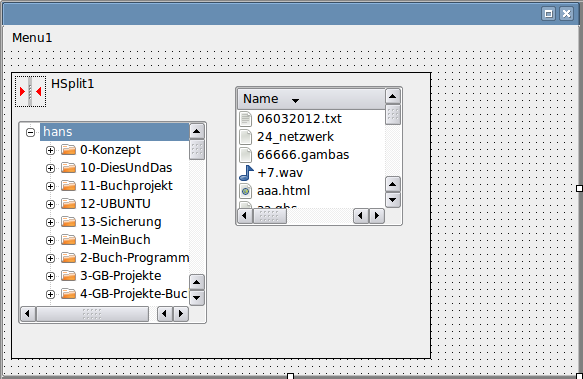Expand the 13-Sicherung folder node
Image resolution: width=583 pixels, height=379 pixels.
pyautogui.click(x=50, y=222)
